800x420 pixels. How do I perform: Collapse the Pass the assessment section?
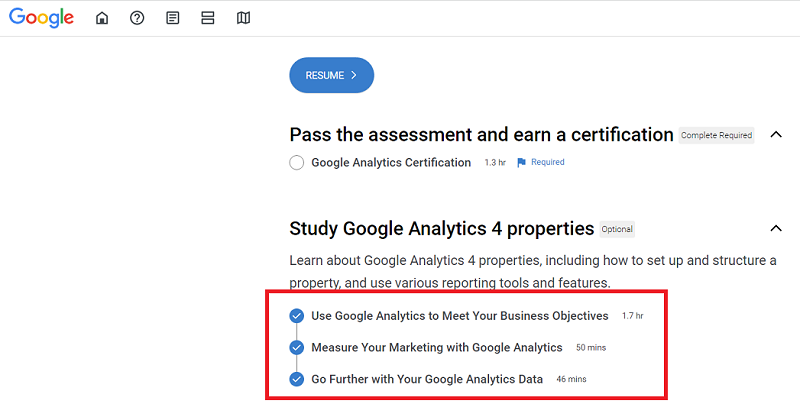776,135
